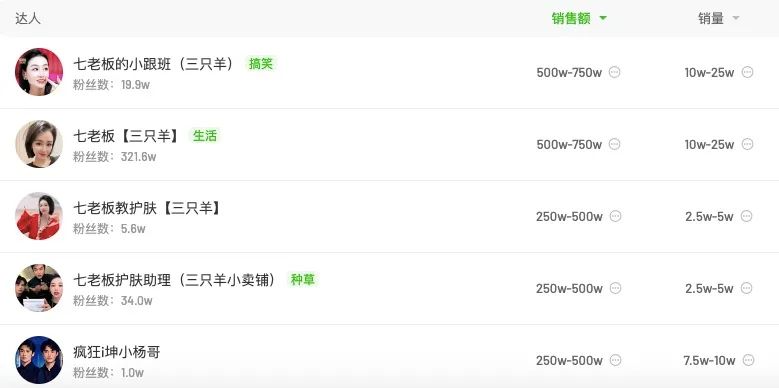The height and width of the screenshot is (388, 779).
Task: Select the 种草 category tag
Action: [303, 280]
